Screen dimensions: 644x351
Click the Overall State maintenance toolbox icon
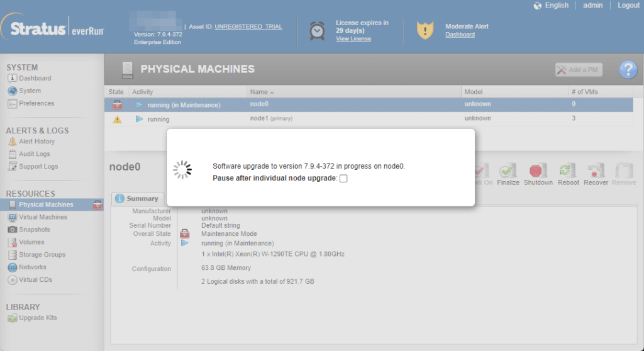185,234
